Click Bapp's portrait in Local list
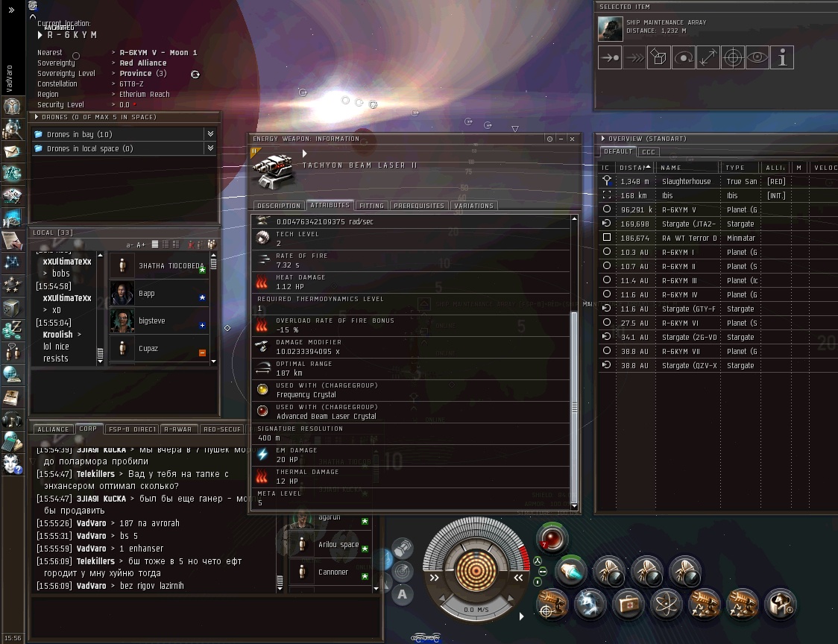Viewport: 838px width, 644px height. click(x=122, y=293)
